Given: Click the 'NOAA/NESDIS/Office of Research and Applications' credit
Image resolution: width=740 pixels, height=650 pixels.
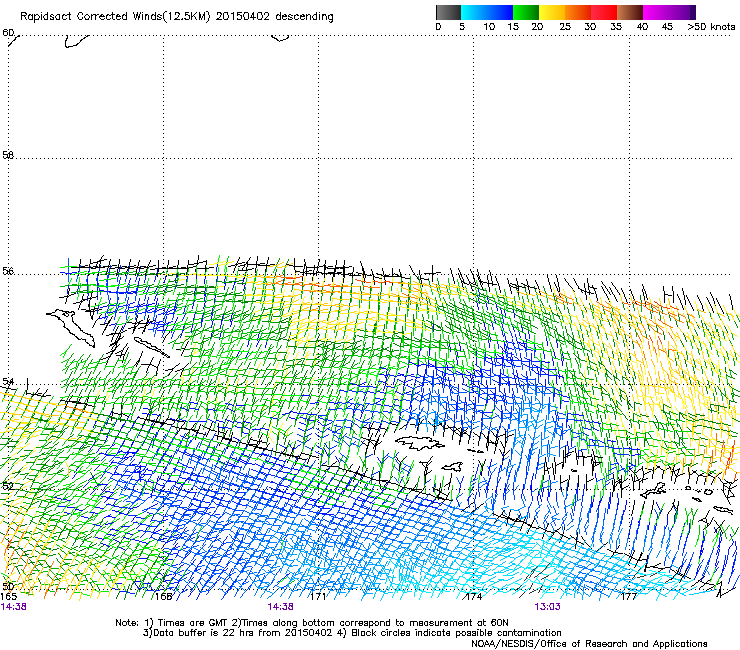Looking at the screenshot, I should tap(589, 644).
